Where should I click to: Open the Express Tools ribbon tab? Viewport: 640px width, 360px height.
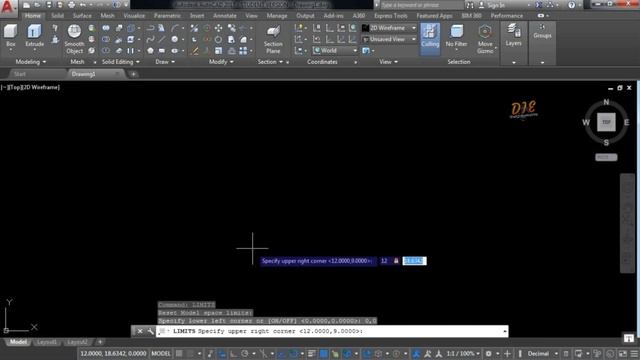click(x=391, y=16)
